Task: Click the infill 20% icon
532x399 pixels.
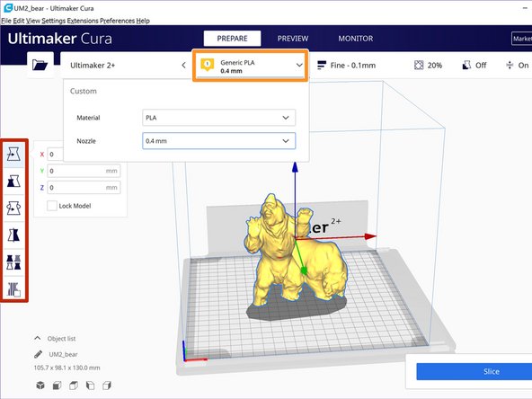Action: tap(419, 65)
